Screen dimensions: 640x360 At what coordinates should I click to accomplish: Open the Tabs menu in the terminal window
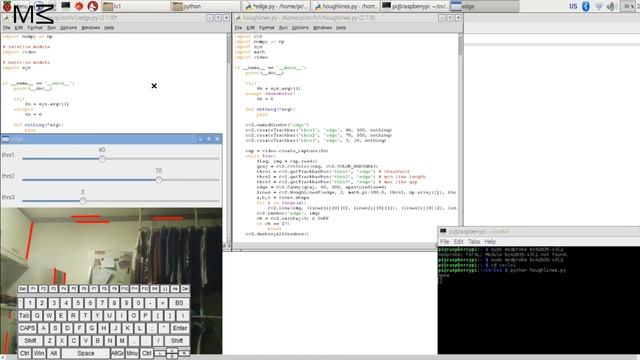pos(473,242)
